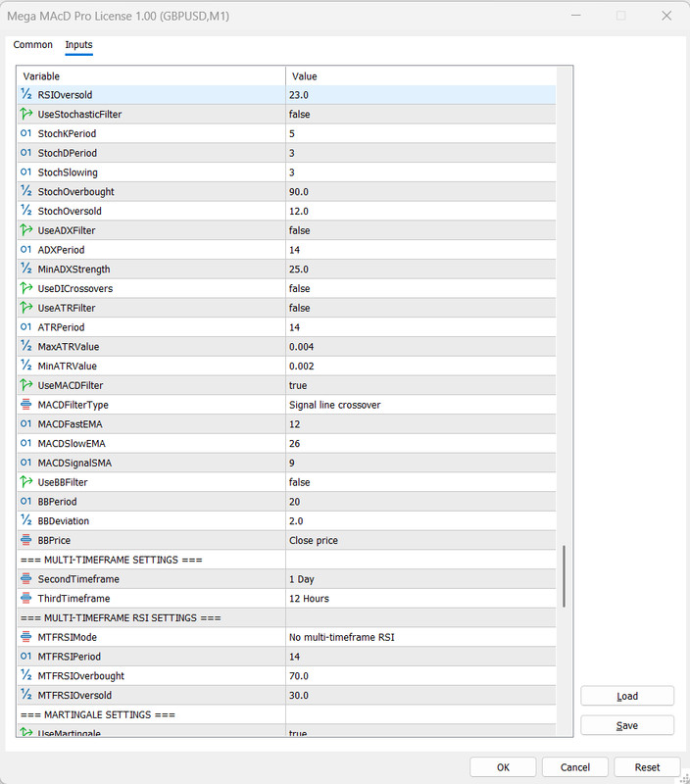Toggle UseADXFilter false value
This screenshot has width=690, height=784.
(x=420, y=230)
